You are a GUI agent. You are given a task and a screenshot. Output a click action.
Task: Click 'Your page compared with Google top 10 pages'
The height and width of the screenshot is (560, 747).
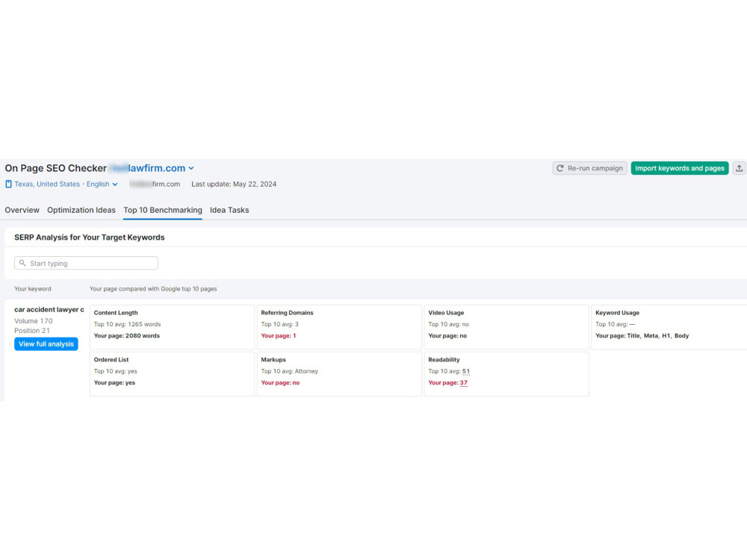[x=153, y=288]
